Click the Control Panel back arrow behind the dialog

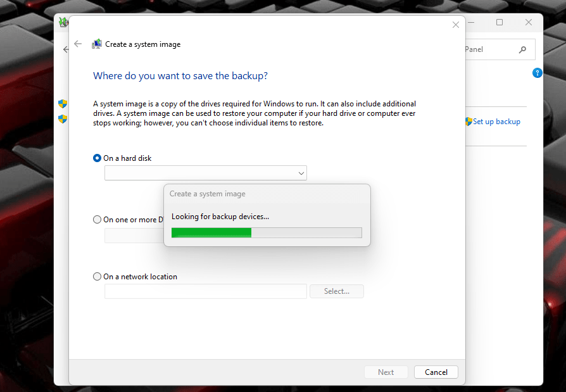click(66, 49)
